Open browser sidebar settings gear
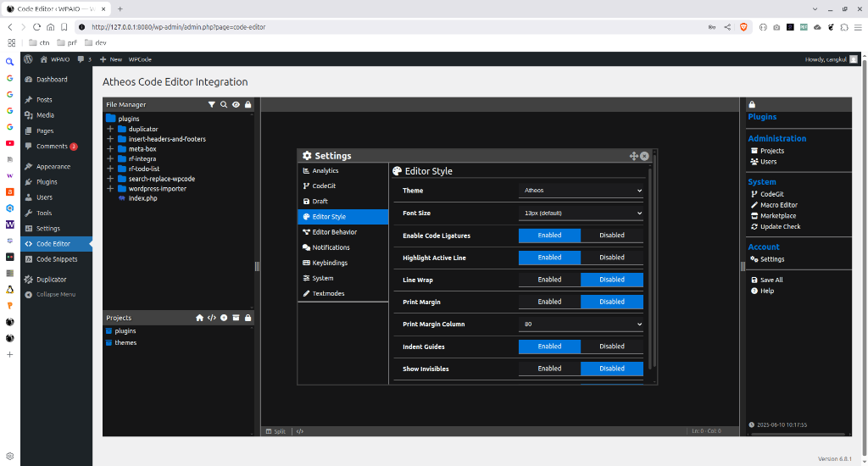Image resolution: width=868 pixels, height=466 pixels. [9, 456]
